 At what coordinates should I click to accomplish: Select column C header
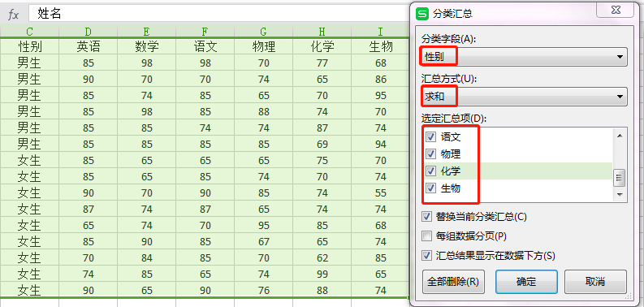tap(29, 31)
